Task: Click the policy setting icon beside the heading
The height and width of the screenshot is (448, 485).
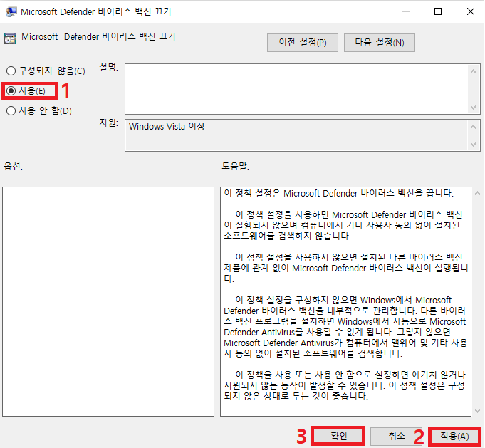Action: (x=10, y=38)
